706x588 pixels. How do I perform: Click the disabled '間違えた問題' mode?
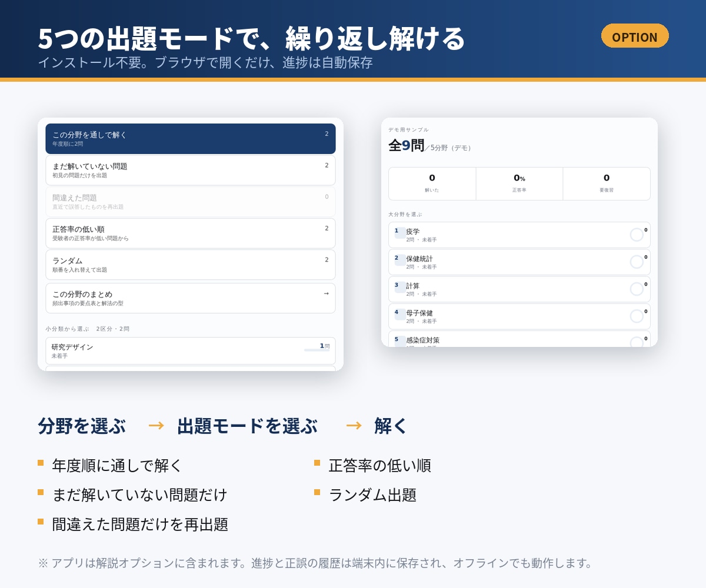point(191,202)
